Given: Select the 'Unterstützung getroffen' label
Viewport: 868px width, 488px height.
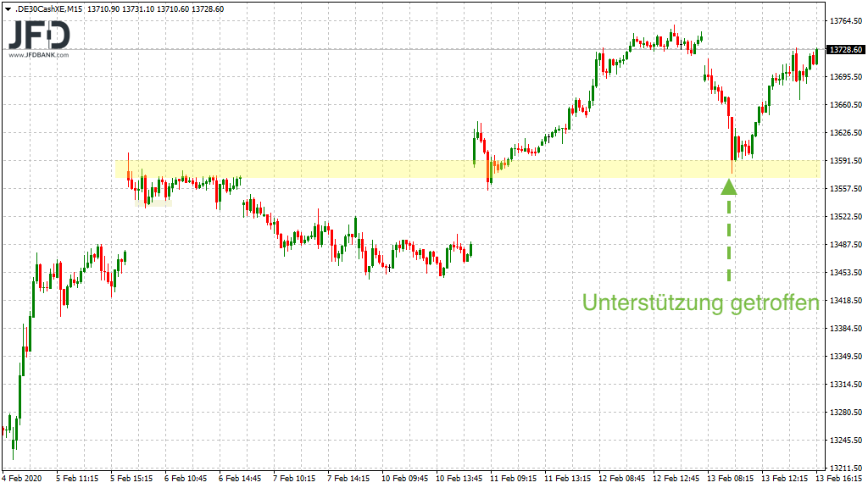Looking at the screenshot, I should (x=699, y=303).
